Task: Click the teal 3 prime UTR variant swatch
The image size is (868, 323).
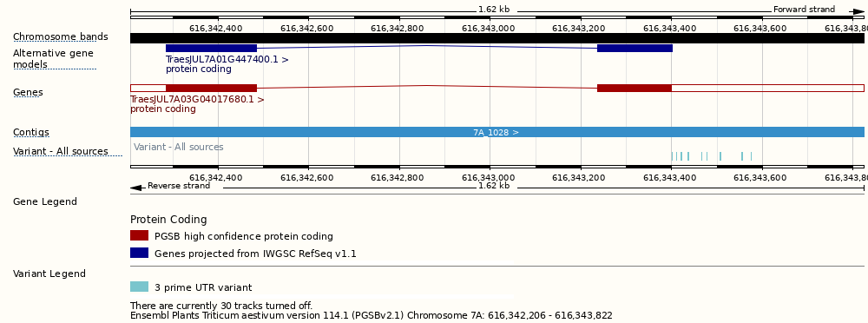Action: [140, 287]
